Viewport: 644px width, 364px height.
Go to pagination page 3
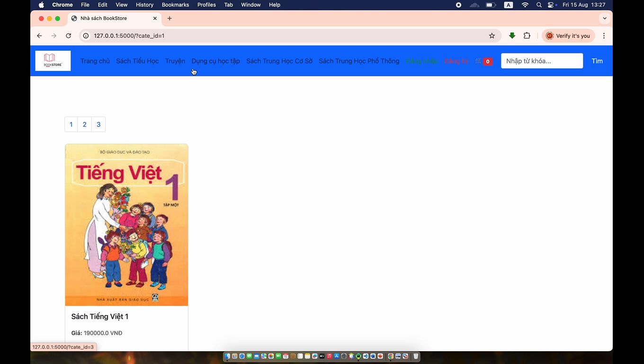98,124
